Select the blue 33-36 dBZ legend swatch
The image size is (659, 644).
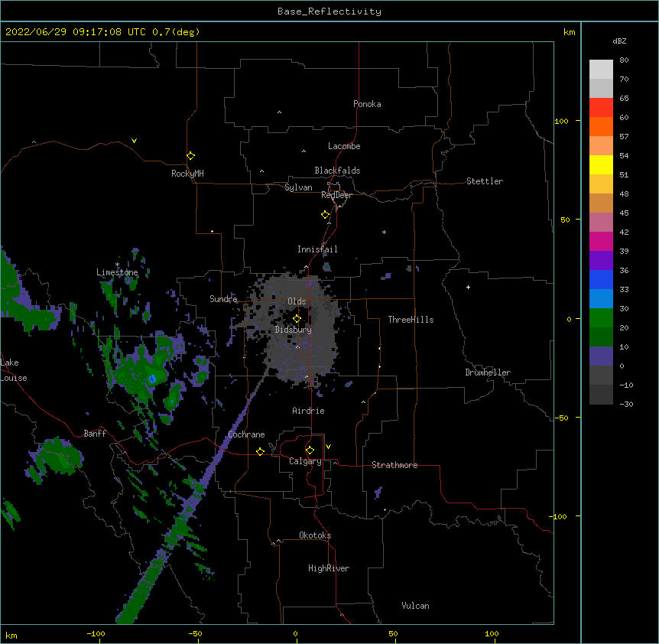(x=601, y=279)
